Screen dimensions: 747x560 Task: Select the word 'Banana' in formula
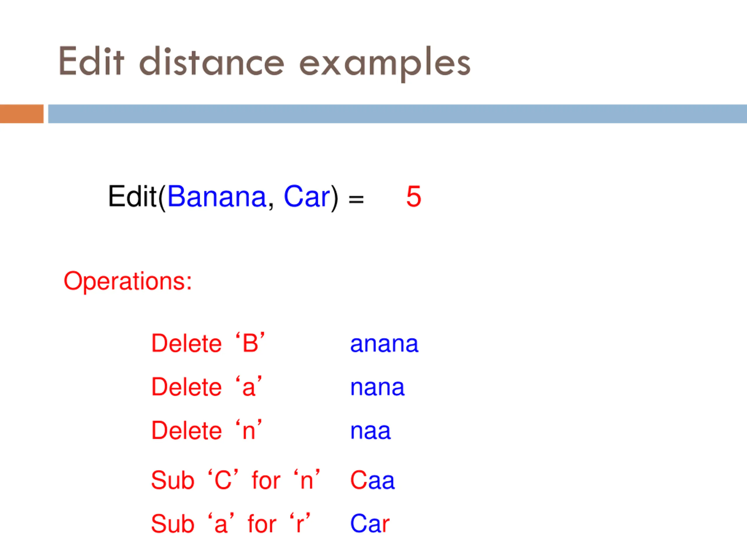tap(217, 197)
